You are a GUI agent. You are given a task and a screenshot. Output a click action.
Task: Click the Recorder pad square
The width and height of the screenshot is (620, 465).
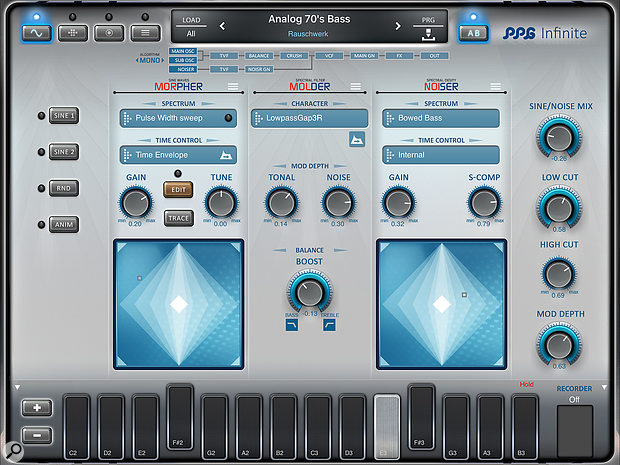[x=575, y=431]
